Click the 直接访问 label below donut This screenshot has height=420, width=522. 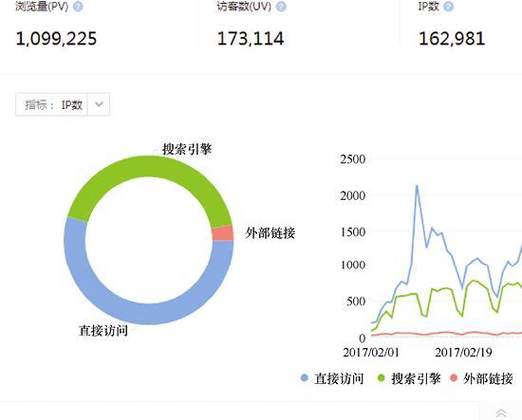click(x=103, y=331)
